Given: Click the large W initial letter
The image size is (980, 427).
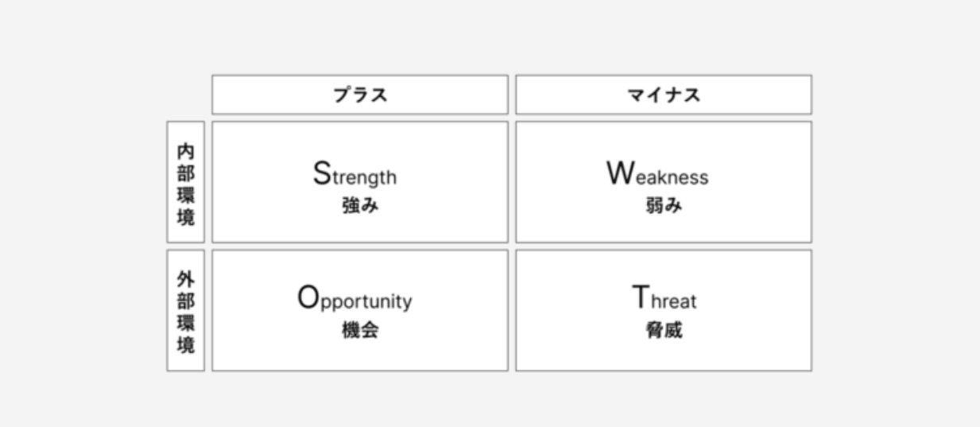Looking at the screenshot, I should point(620,173).
